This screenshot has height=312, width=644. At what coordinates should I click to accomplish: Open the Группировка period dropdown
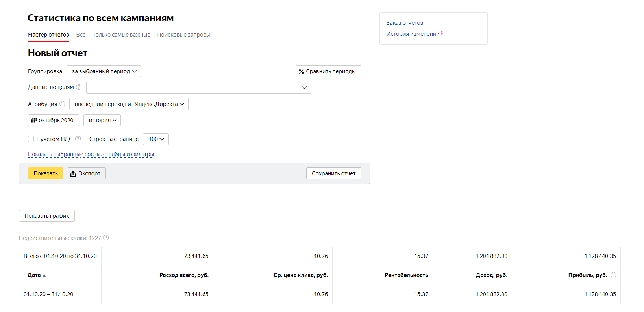coord(104,71)
